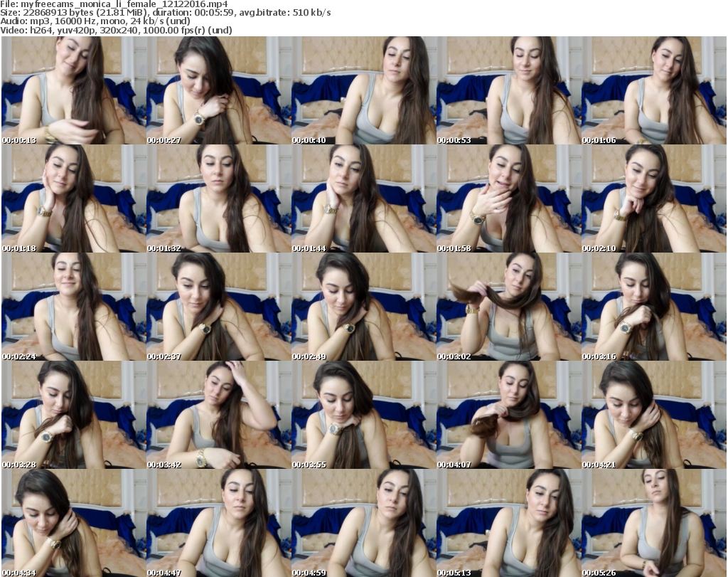Click the frame labeled 00:03:28
The width and height of the screenshot is (728, 577).
(74, 415)
